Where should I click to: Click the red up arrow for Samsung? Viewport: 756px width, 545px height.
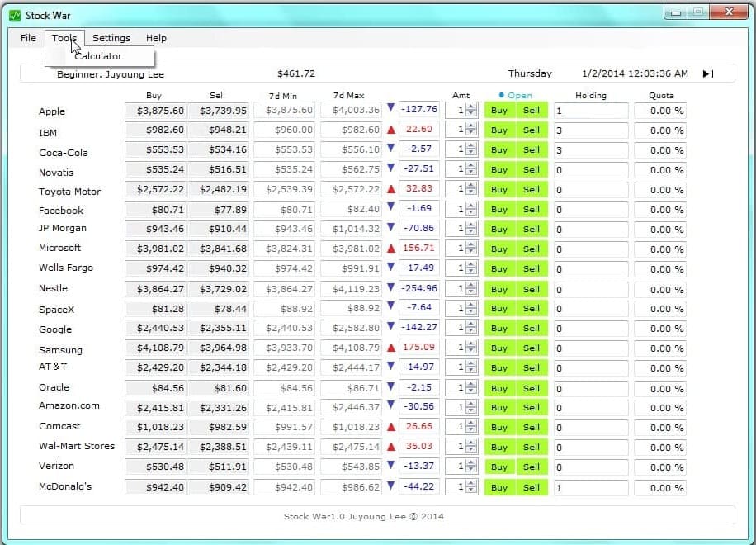pyautogui.click(x=391, y=348)
